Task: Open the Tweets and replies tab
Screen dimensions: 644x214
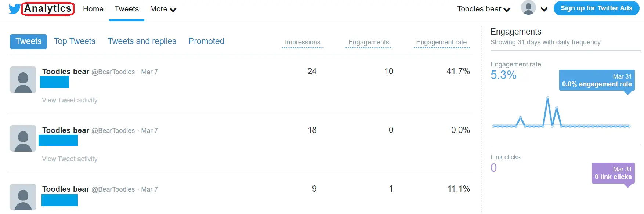Action: pos(142,41)
